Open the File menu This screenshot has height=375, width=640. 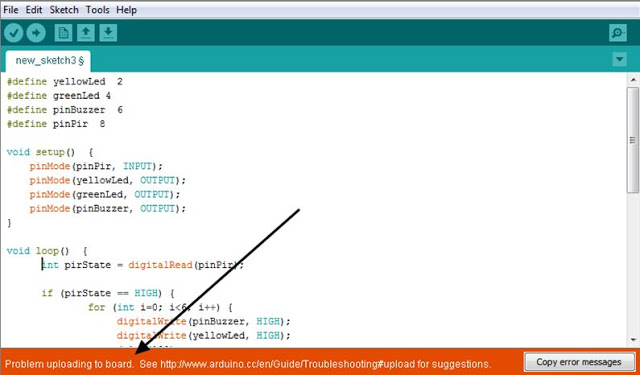pos(11,10)
